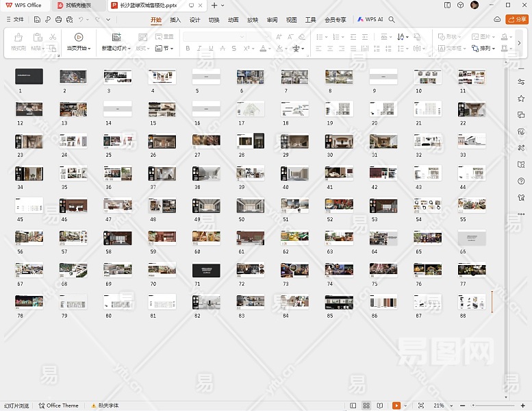
Task: Toggle underline formatting button
Action: 210,49
